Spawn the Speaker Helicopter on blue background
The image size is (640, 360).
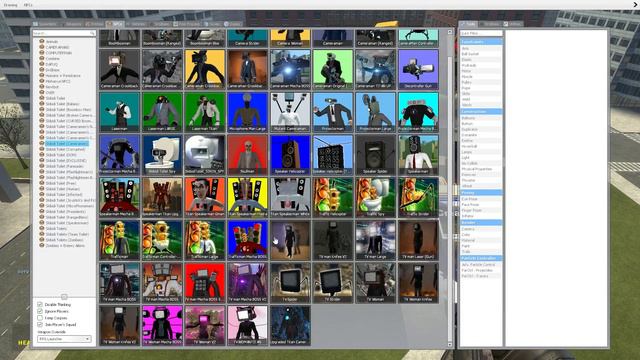(290, 155)
